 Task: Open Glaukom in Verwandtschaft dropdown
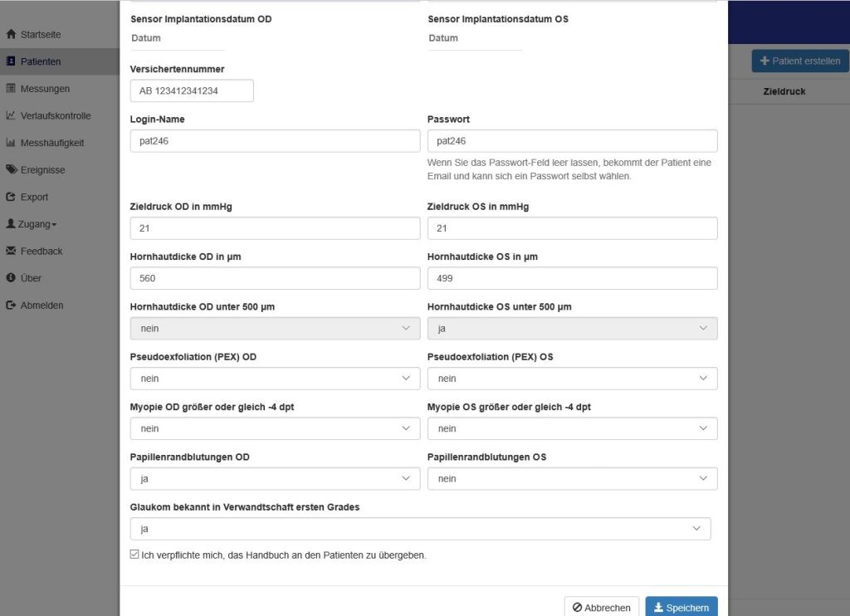click(420, 529)
